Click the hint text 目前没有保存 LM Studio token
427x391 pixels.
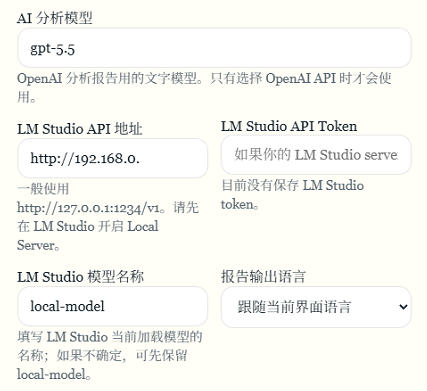[x=292, y=195]
